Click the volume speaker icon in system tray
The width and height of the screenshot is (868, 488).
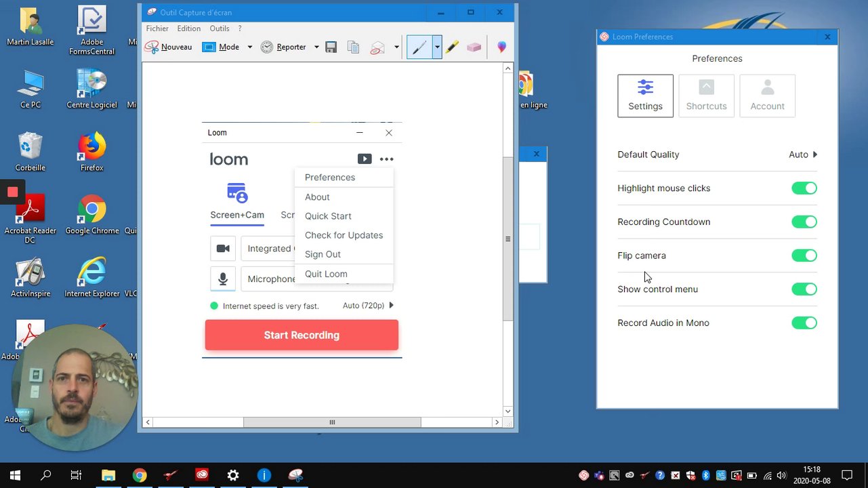point(781,475)
